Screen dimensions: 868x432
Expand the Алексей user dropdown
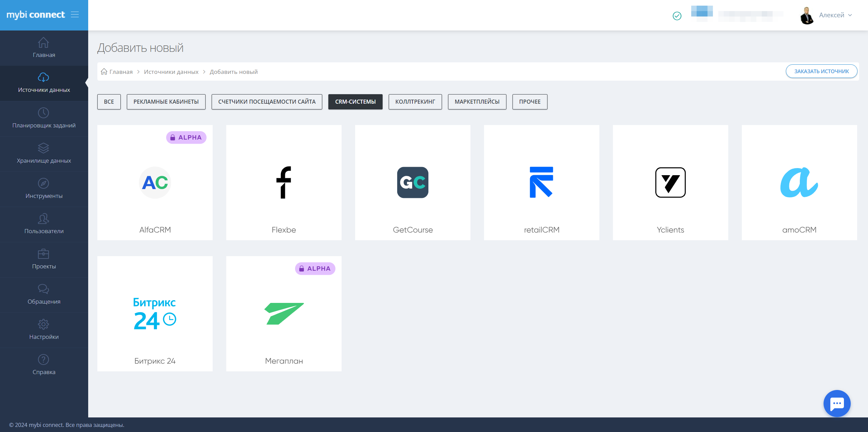point(835,15)
